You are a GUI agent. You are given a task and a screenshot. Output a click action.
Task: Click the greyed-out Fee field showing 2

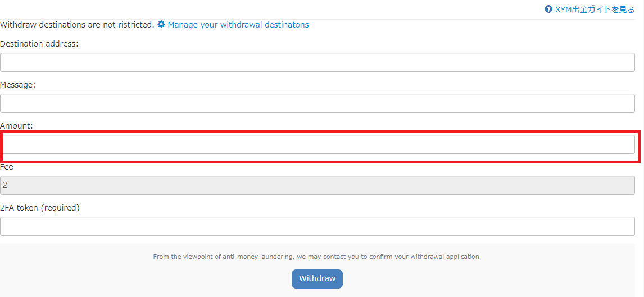coord(318,185)
